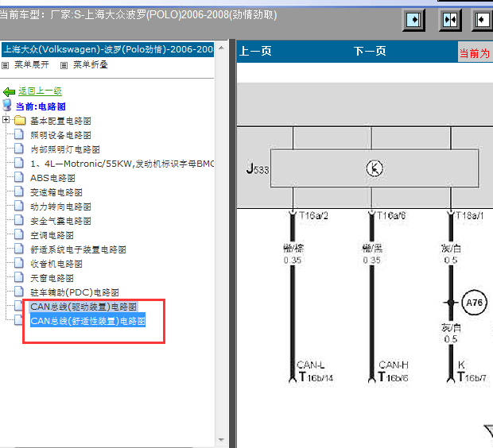Image resolution: width=493 pixels, height=448 pixels.
Task: Click the document icon beside 内部照明灯电路图
Action: pos(19,149)
